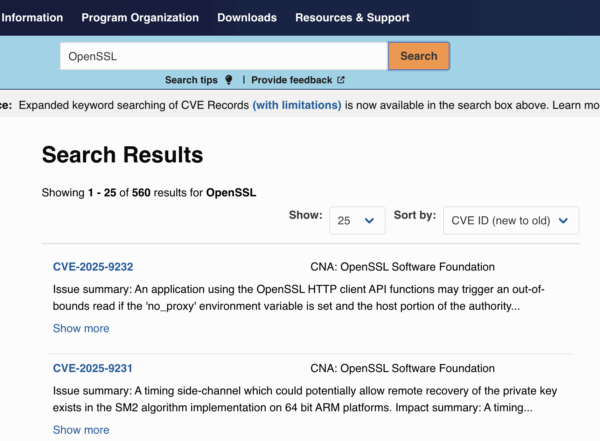Open the Program Organization menu
The height and width of the screenshot is (441, 600).
tap(140, 18)
